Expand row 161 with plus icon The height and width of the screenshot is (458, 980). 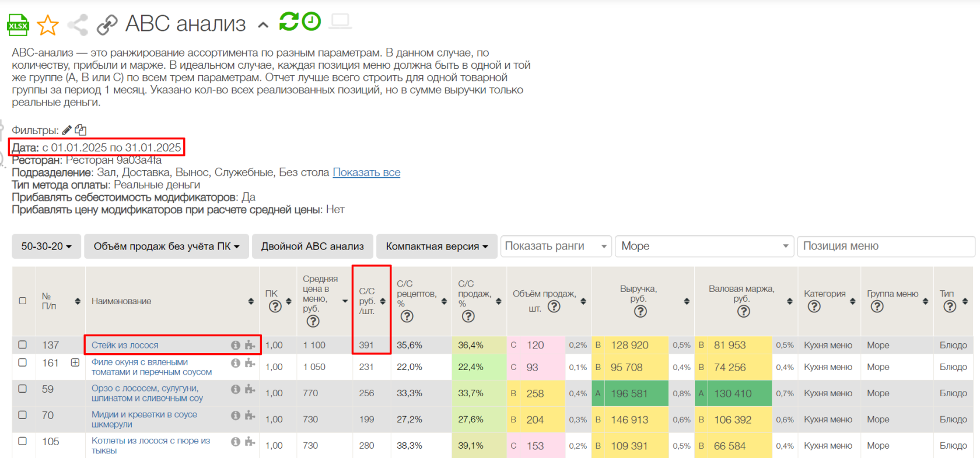coord(75,362)
